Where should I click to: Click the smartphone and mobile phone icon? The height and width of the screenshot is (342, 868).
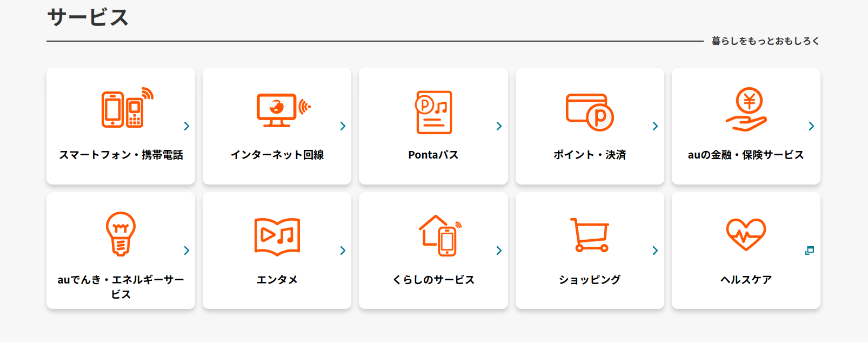click(126, 108)
